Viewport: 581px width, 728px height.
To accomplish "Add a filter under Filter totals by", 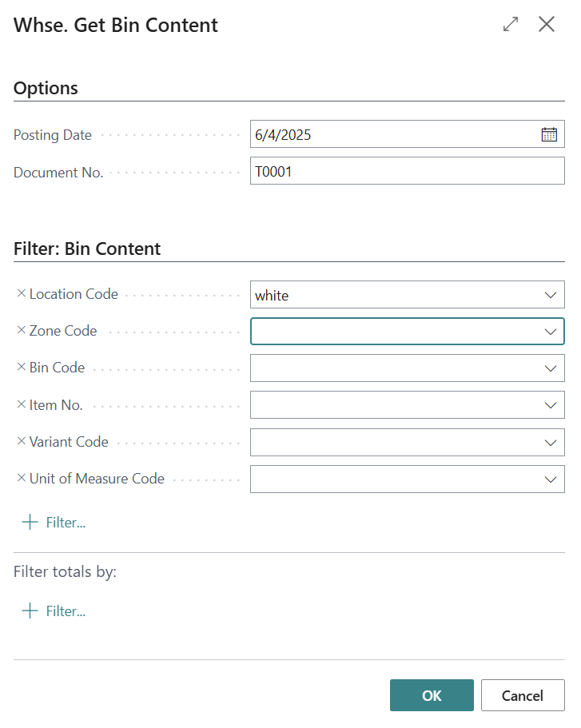I will coord(54,611).
